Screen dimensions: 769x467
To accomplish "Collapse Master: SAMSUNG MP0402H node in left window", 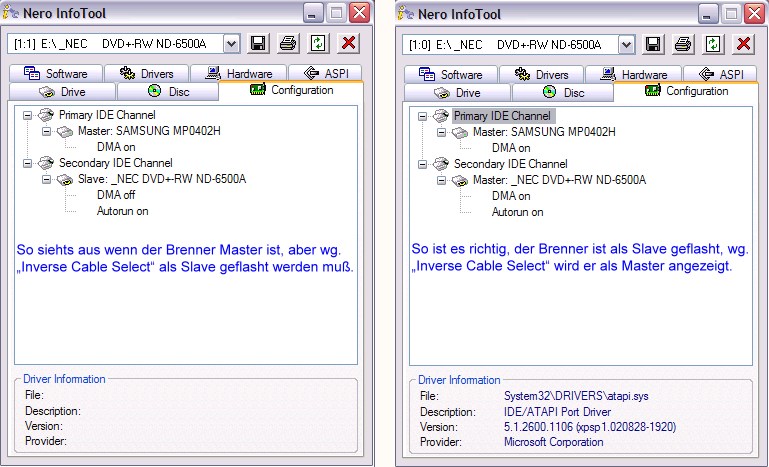I will pyautogui.click(x=46, y=131).
